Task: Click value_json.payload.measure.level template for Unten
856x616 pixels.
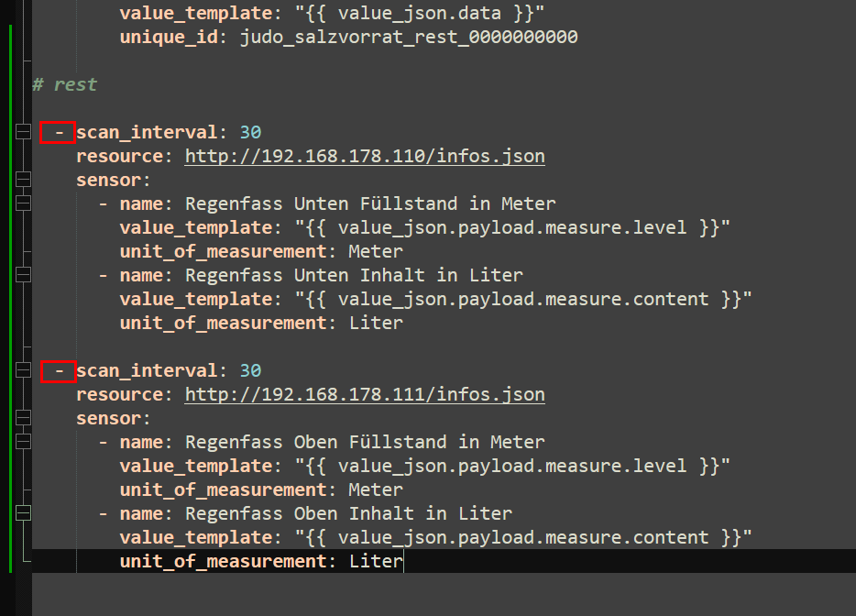Action: click(512, 227)
